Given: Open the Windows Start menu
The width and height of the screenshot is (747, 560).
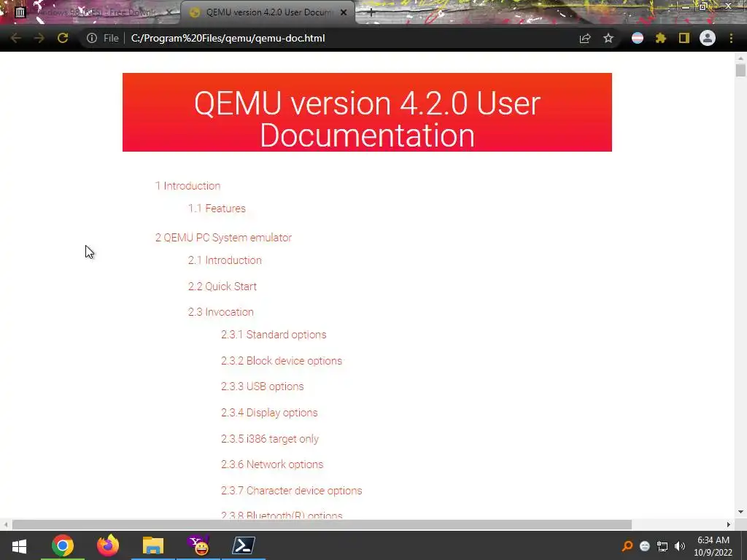Looking at the screenshot, I should coord(19,545).
